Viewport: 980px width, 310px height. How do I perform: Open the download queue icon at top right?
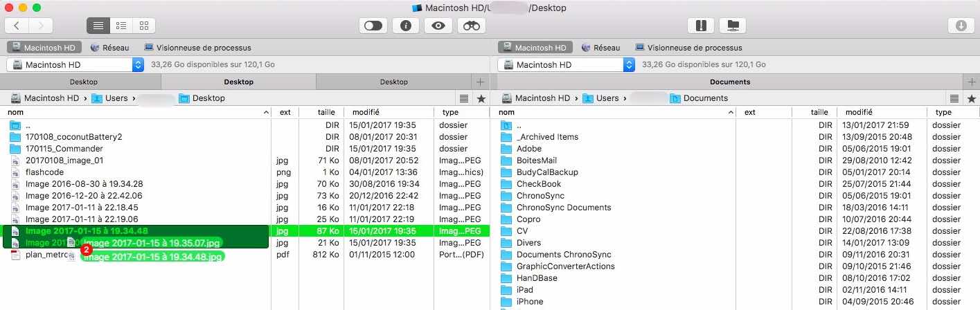961,26
